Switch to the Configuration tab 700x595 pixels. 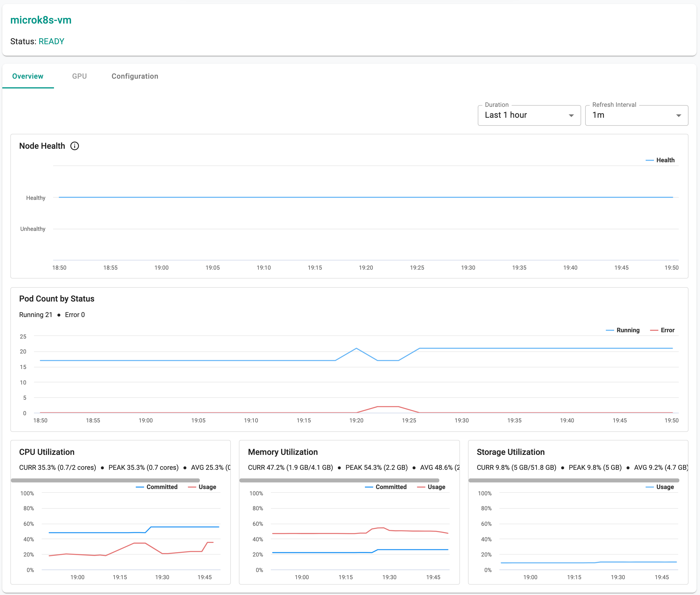pos(135,76)
